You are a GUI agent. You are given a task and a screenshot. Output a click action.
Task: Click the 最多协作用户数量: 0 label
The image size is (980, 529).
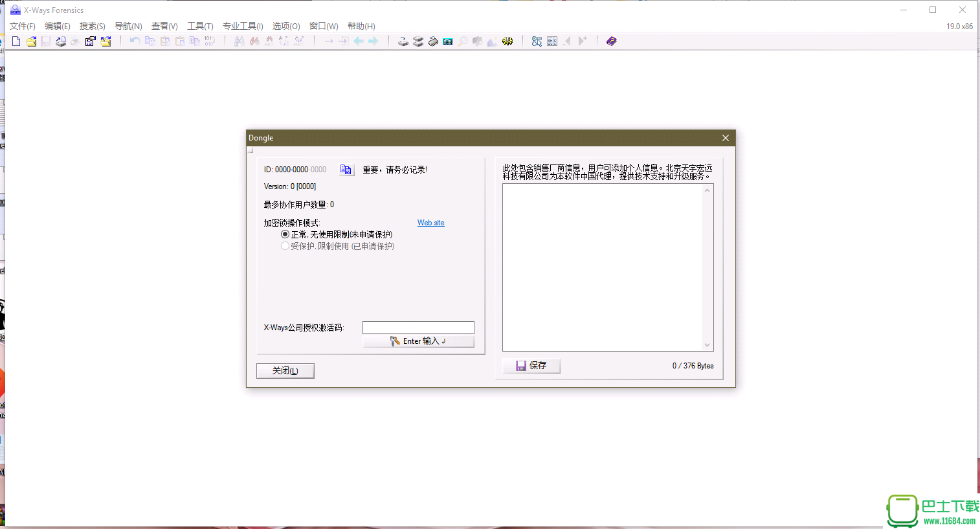299,205
